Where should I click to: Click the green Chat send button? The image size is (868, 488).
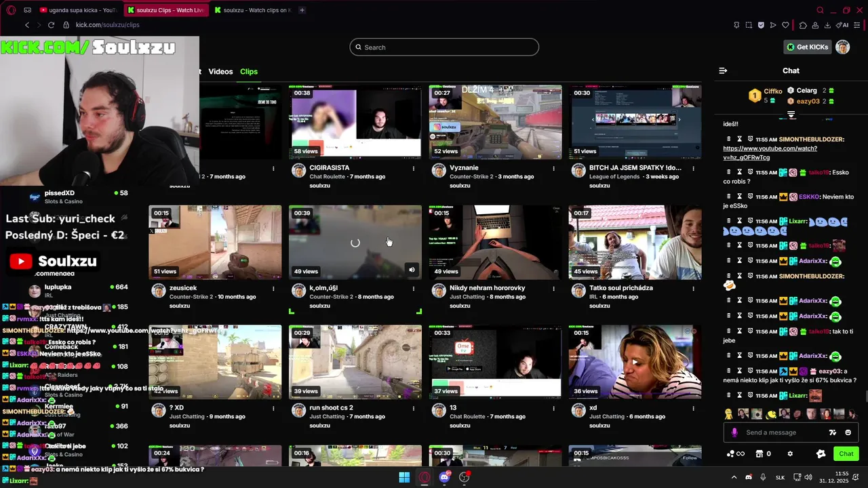point(846,453)
